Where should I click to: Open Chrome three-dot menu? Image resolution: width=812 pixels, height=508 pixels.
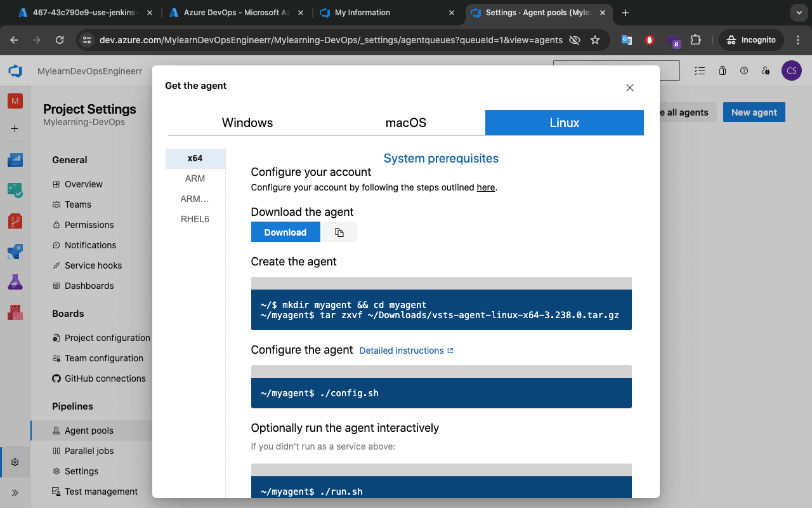point(798,40)
